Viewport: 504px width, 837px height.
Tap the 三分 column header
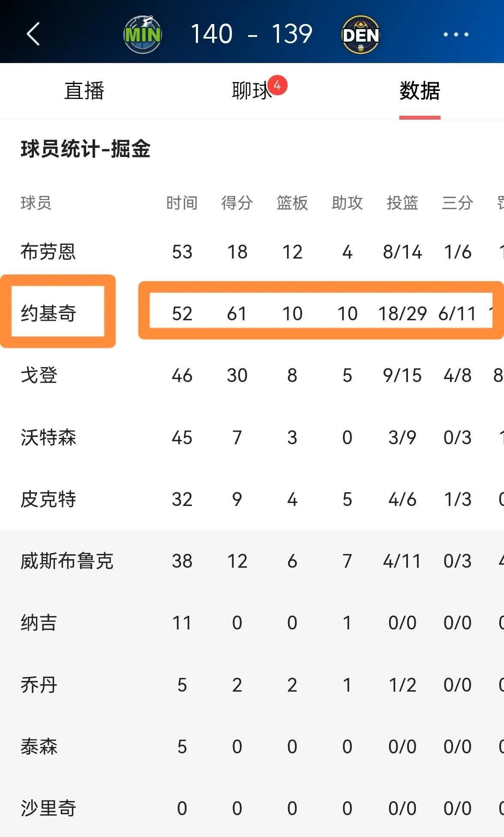pos(457,202)
